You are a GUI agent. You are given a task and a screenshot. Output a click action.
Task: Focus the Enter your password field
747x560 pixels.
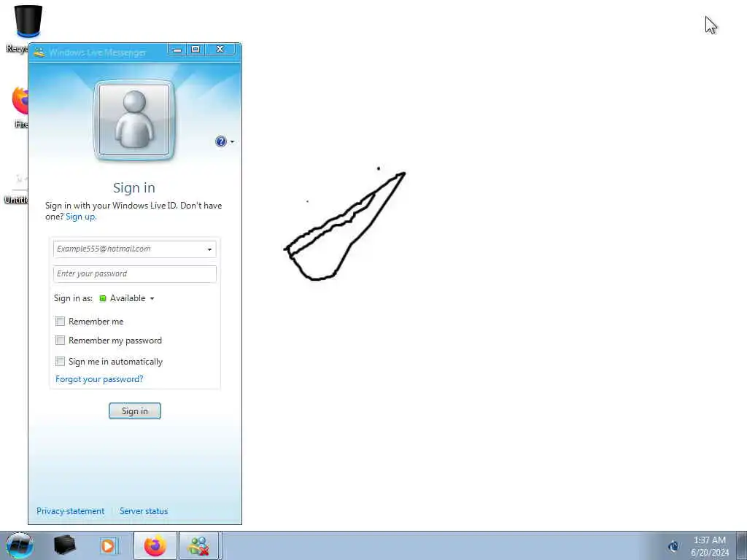point(135,274)
